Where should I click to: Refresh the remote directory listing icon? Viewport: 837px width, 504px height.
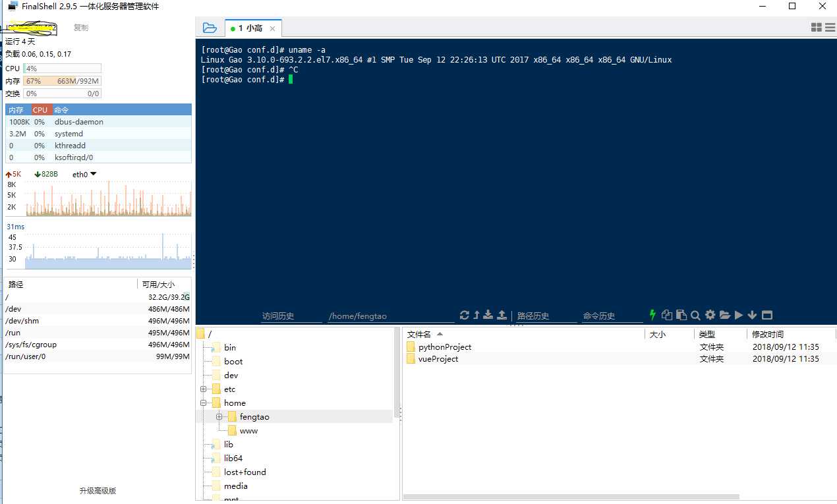(465, 315)
